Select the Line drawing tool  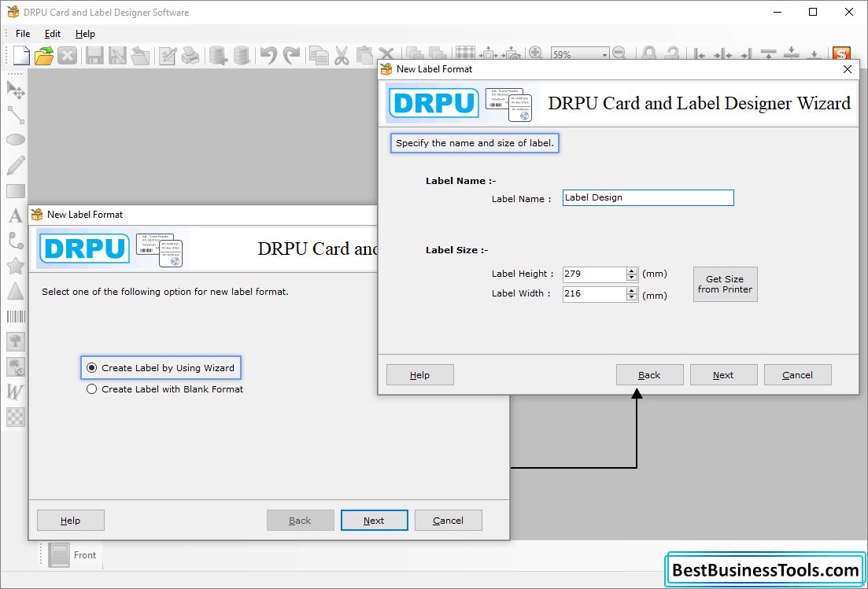tap(16, 115)
